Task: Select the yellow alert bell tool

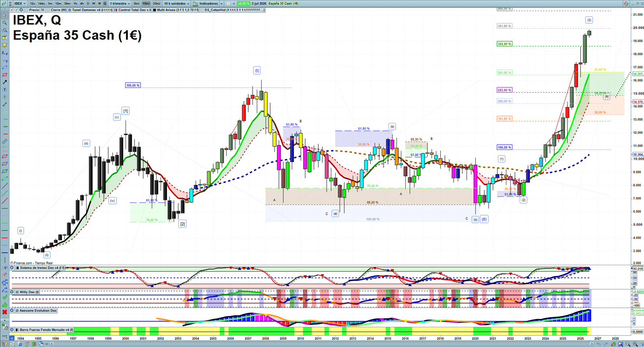Action: click(x=5, y=45)
